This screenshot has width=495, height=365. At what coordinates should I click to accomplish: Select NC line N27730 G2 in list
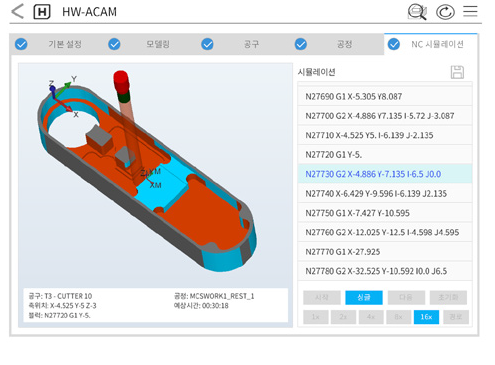385,174
